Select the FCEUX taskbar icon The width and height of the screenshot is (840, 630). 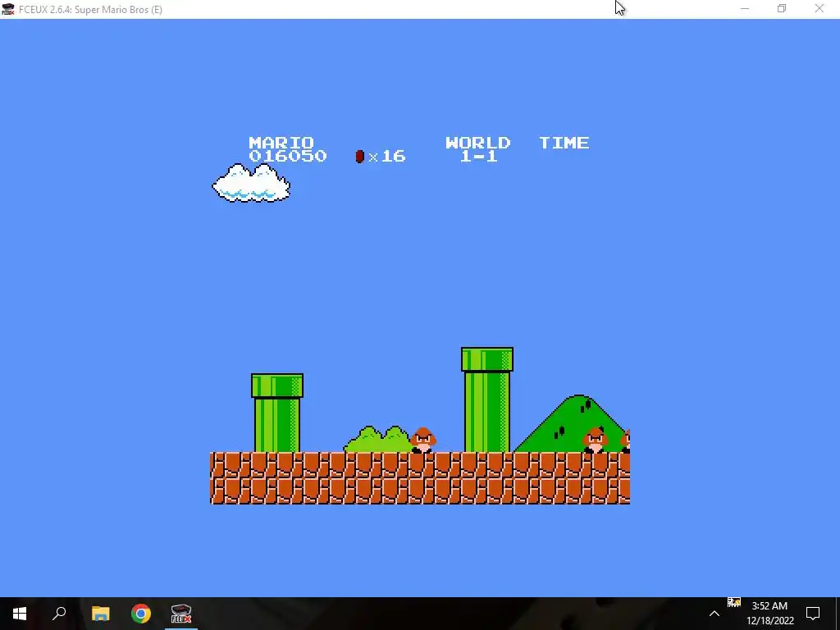coord(181,614)
